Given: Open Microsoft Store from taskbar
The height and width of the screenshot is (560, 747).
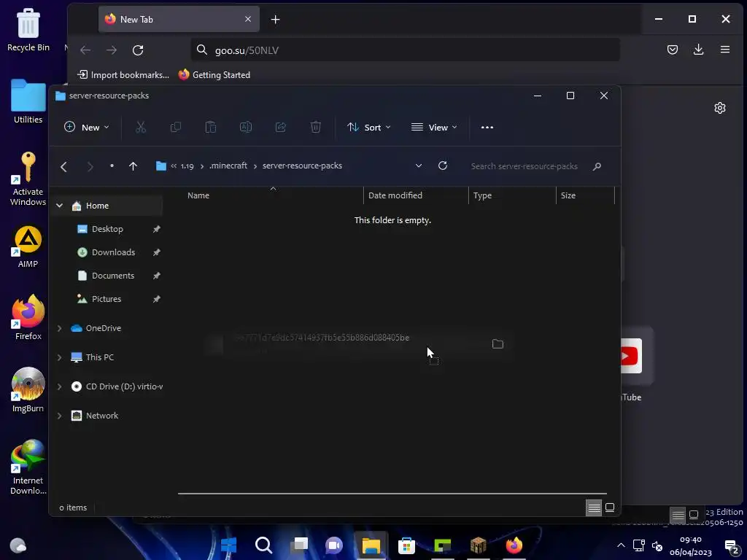Looking at the screenshot, I should click(406, 545).
